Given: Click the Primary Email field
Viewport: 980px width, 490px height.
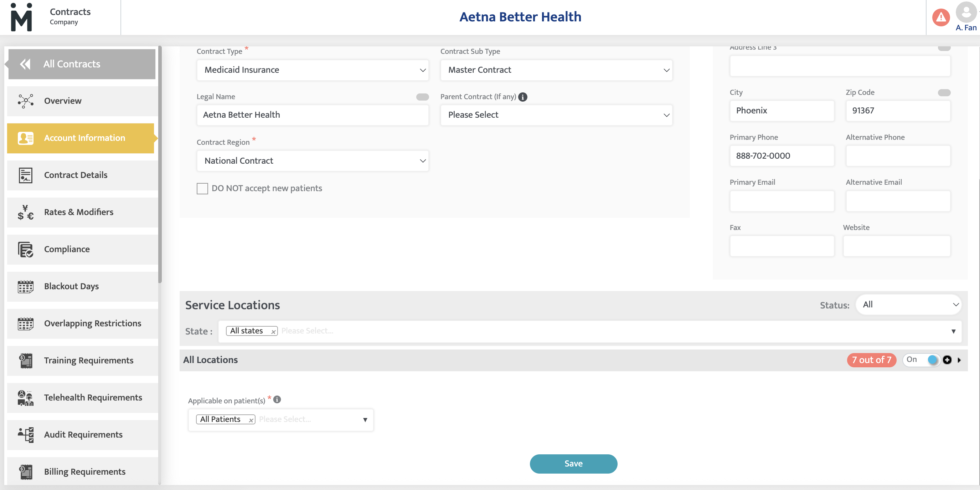Looking at the screenshot, I should tap(782, 201).
